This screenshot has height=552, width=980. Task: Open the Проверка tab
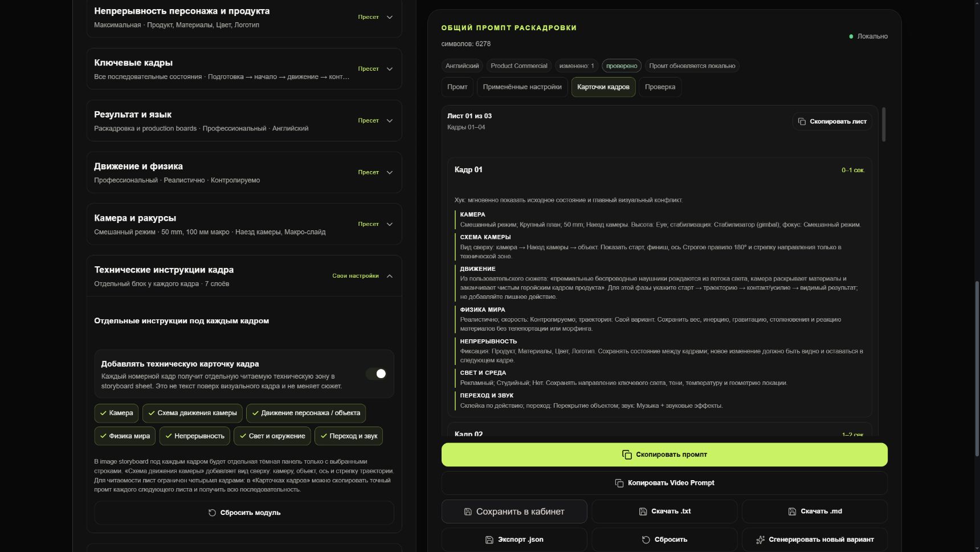(660, 87)
